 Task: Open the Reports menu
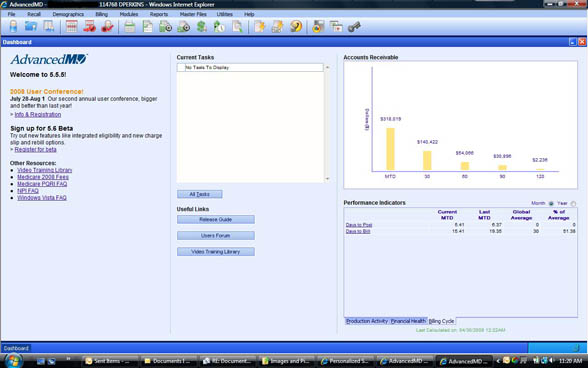[159, 14]
